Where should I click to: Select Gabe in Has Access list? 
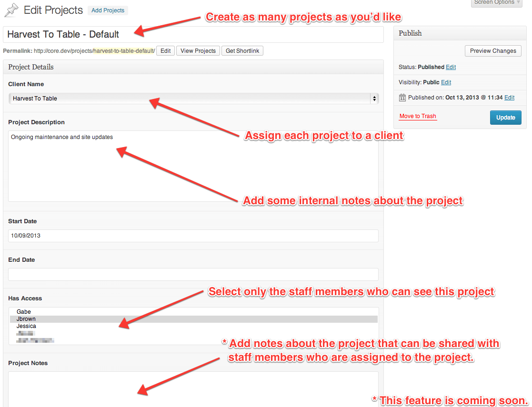pyautogui.click(x=24, y=312)
